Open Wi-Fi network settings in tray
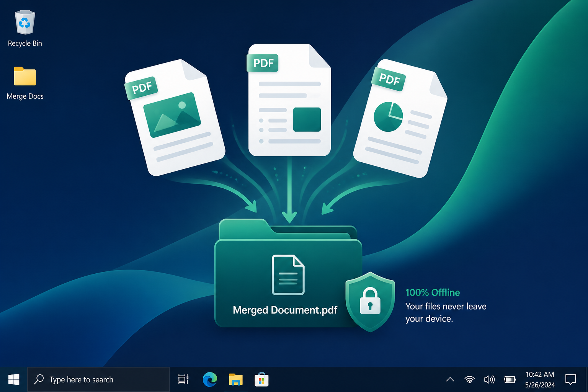The height and width of the screenshot is (392, 588). (x=470, y=379)
